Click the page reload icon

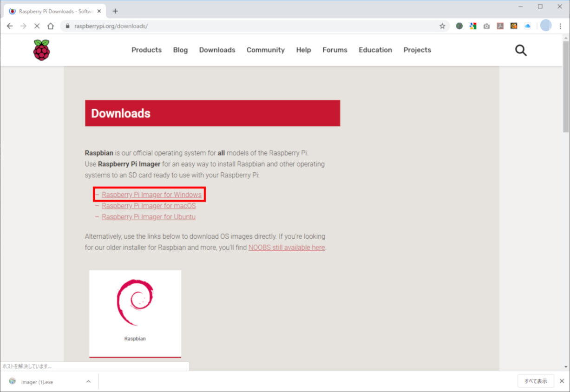coord(37,26)
